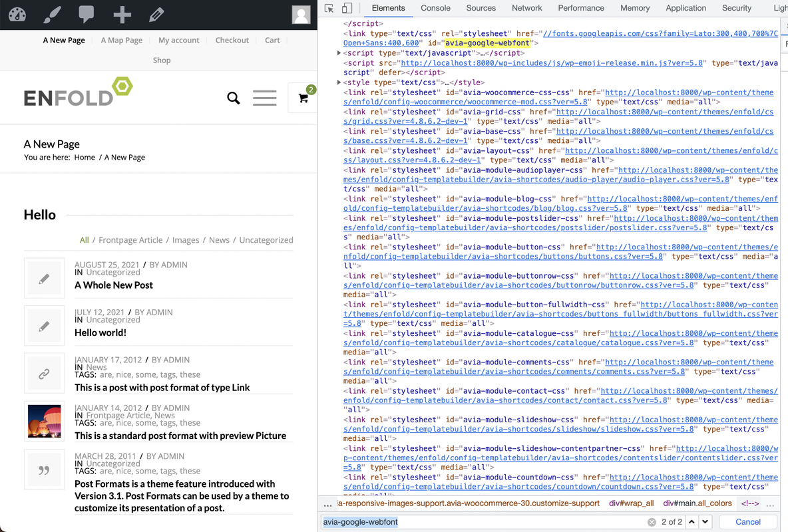Click the Enfold logo
This screenshot has height=532, width=788.
pyautogui.click(x=79, y=92)
